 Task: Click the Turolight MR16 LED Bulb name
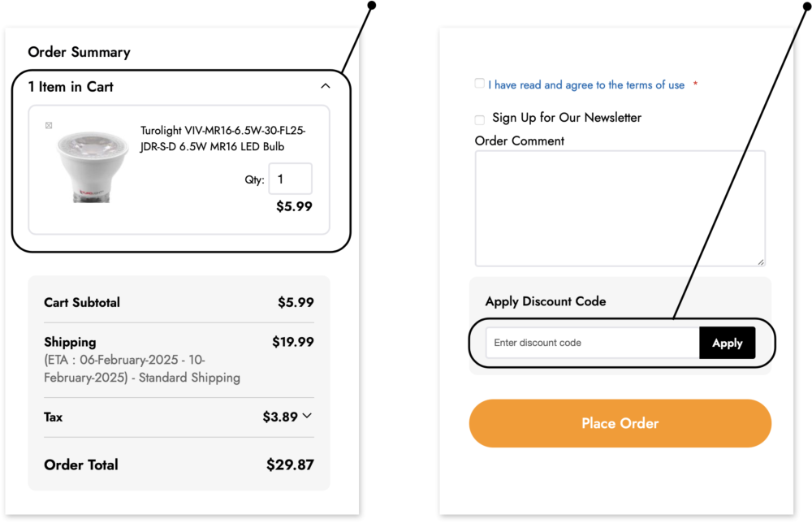(x=222, y=139)
